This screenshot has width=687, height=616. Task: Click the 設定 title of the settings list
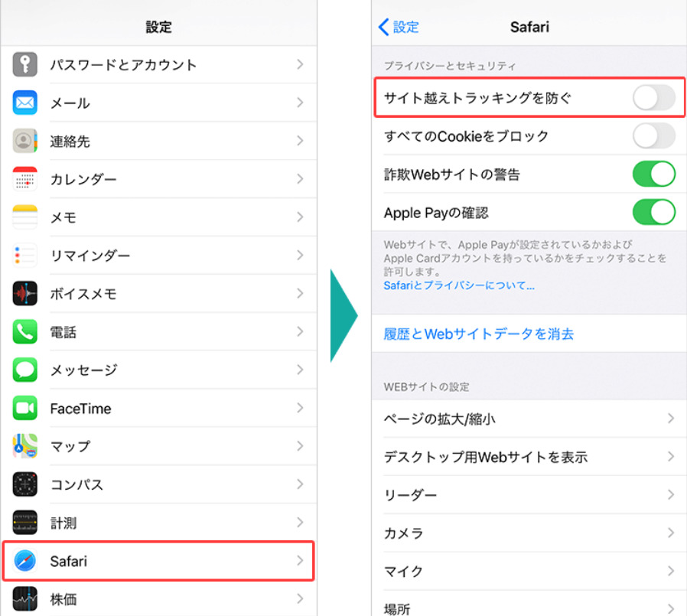(x=158, y=27)
